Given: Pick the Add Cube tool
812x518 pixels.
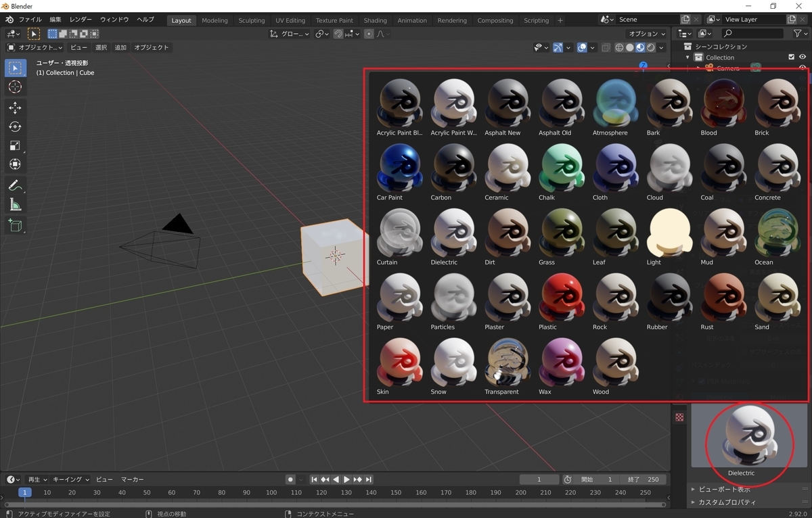Looking at the screenshot, I should click(15, 225).
